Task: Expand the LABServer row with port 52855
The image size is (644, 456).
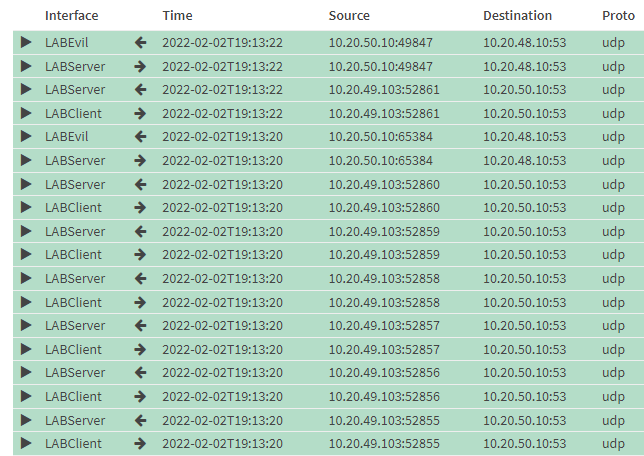Action: click(x=26, y=420)
